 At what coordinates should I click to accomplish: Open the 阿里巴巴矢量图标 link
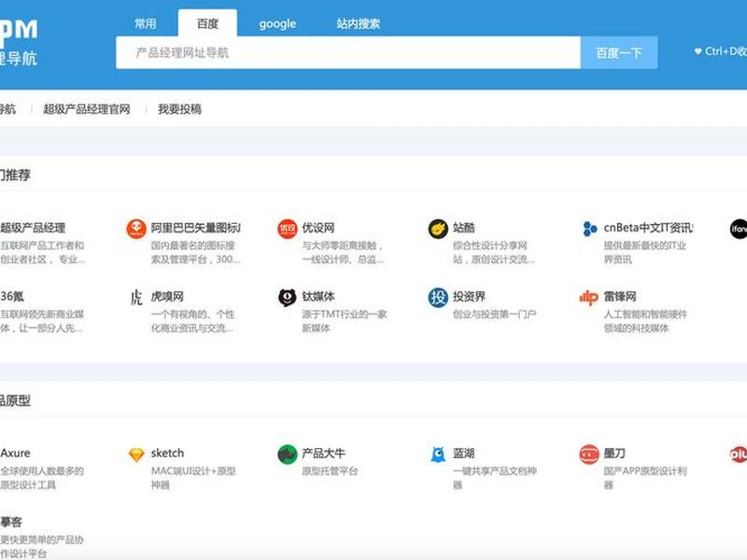(x=196, y=228)
